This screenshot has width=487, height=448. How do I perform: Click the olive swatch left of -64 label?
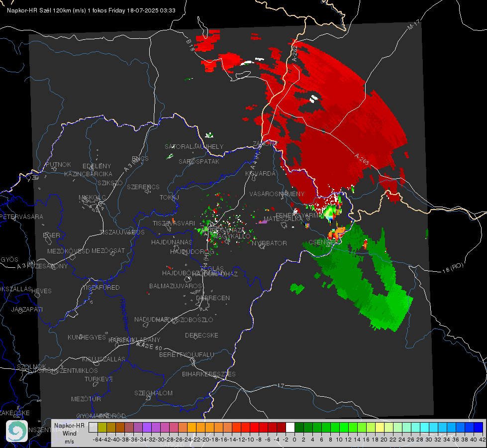102,428
